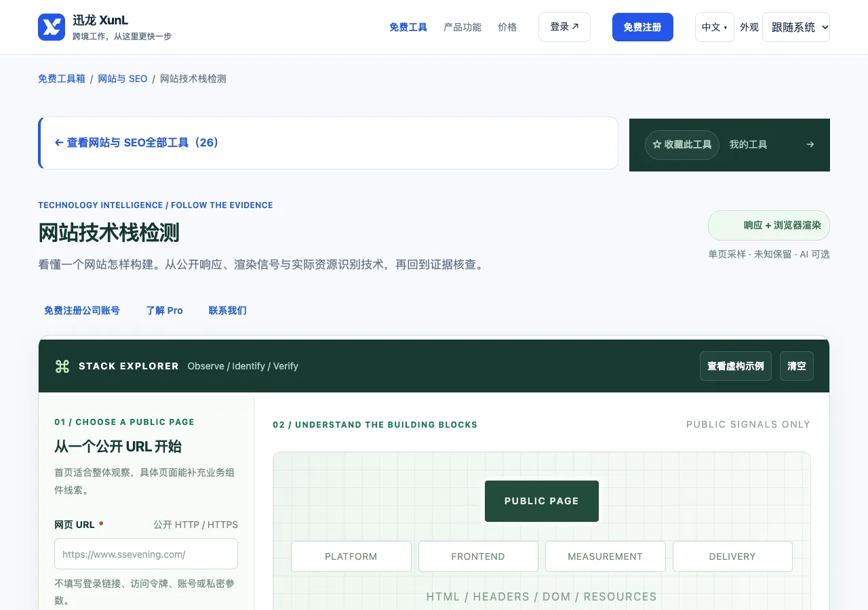Click 免费注册公司账号 link
This screenshot has width=868, height=610.
coord(82,310)
